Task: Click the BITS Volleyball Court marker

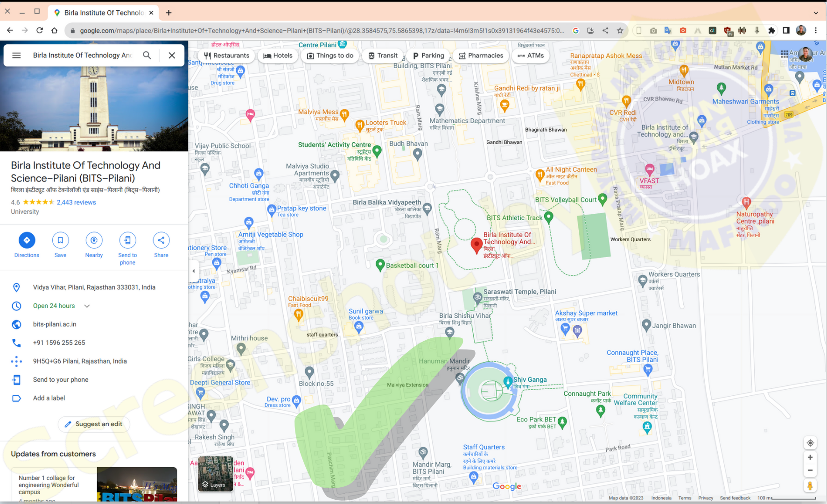Action: (603, 199)
